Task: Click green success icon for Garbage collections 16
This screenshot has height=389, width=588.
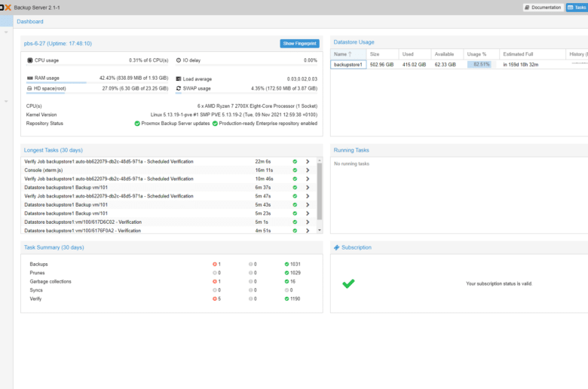Action: [286, 281]
